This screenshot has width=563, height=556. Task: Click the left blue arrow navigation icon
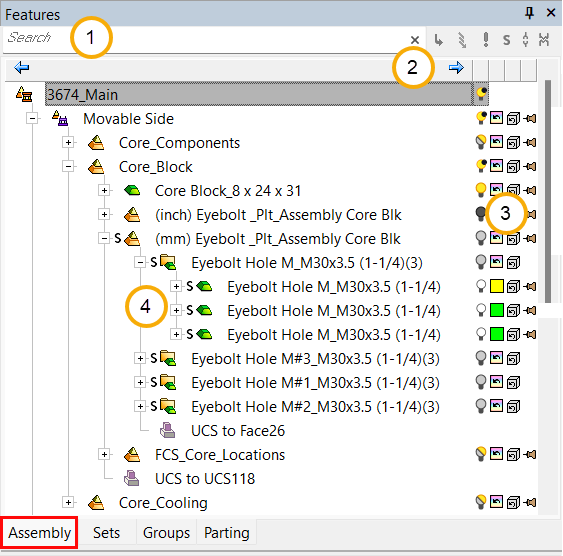pos(22,67)
